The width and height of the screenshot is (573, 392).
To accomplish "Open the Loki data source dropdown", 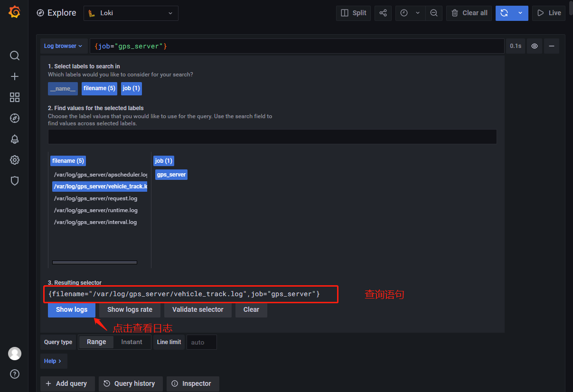I will point(131,13).
